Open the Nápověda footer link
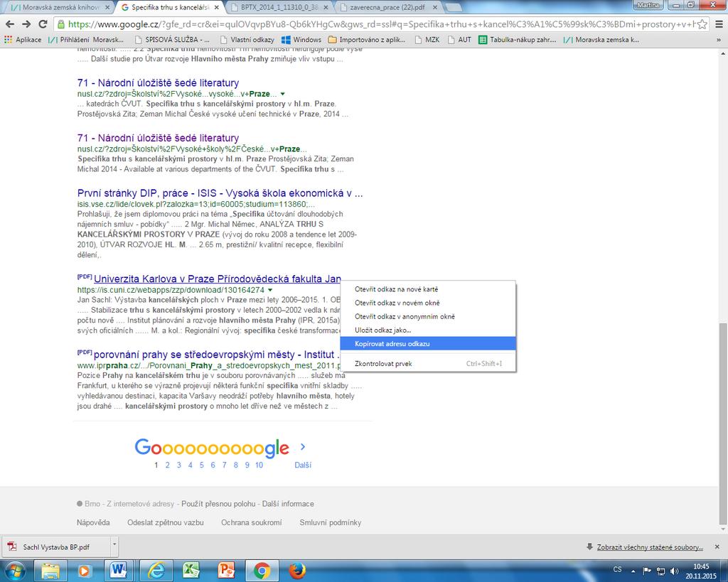The width and height of the screenshot is (728, 582). (93, 522)
